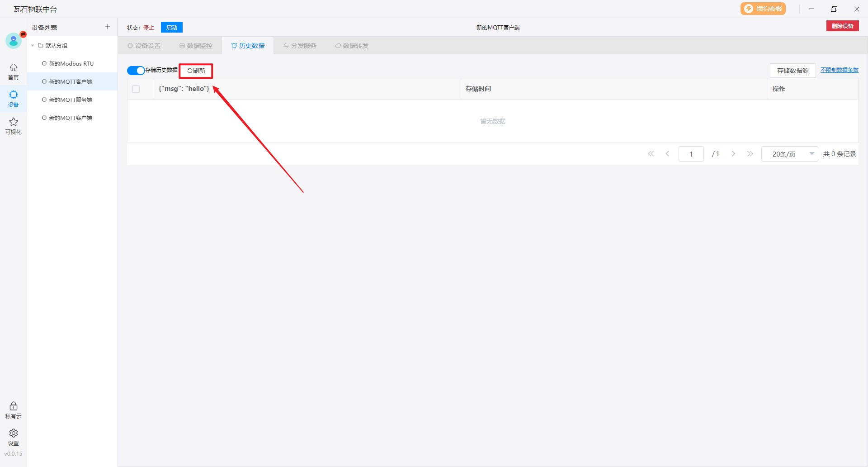Check the select-all checkbox in table header
Image resolution: width=868 pixels, height=467 pixels.
click(136, 89)
